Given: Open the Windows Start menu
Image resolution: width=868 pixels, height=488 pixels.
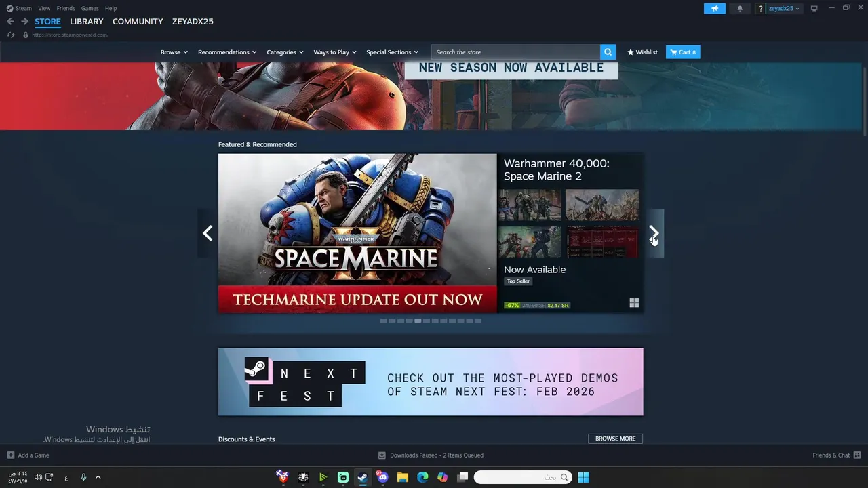Looking at the screenshot, I should click(x=583, y=477).
